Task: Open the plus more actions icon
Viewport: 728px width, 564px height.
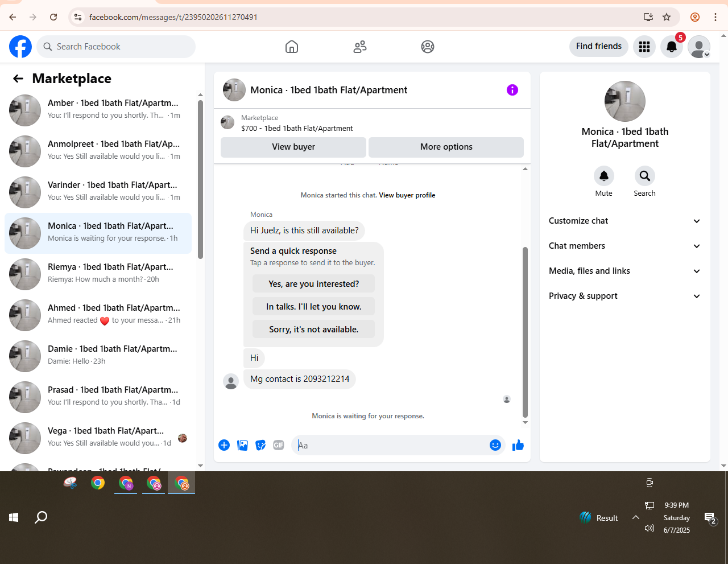Action: (x=224, y=445)
